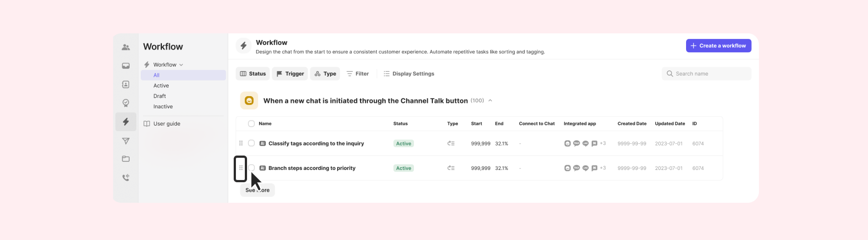Open the User guide link
Screen dimensions: 868x240
pyautogui.click(x=166, y=124)
